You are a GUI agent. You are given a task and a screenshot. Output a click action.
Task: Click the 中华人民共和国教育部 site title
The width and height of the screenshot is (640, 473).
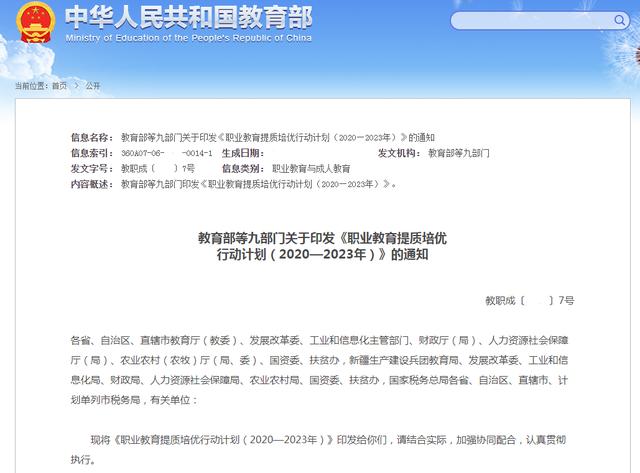click(x=189, y=17)
